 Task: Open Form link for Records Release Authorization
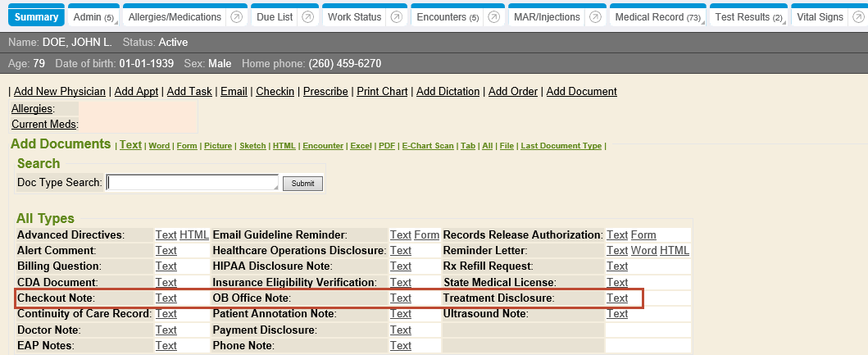pos(643,234)
